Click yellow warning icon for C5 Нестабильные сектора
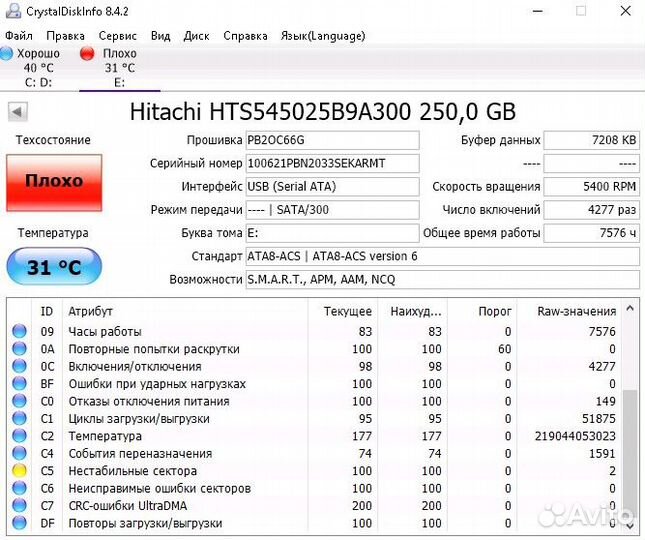 [19, 470]
